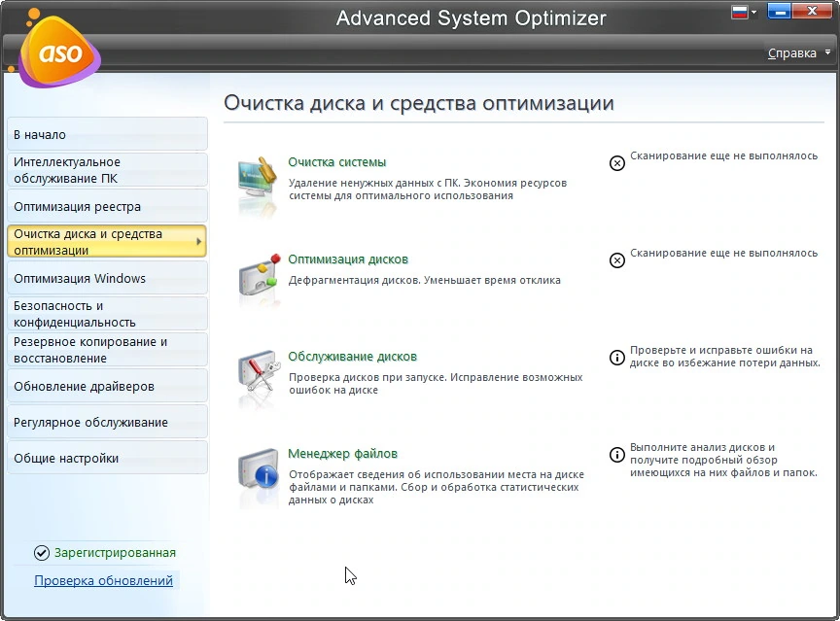Image resolution: width=840 pixels, height=621 pixels.
Task: Click Удаление ненужных данных description text
Action: coord(428,189)
